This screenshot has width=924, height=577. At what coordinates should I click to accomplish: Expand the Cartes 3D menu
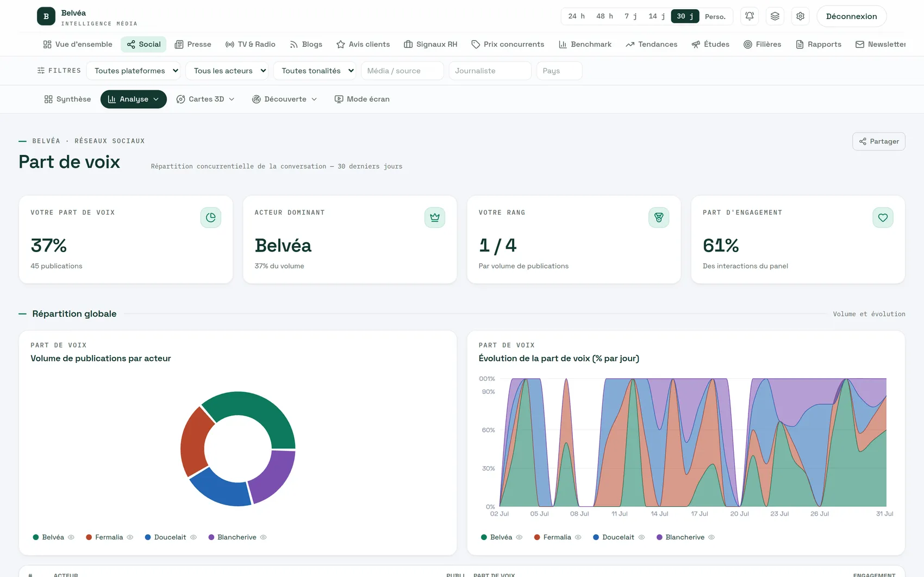pyautogui.click(x=205, y=99)
